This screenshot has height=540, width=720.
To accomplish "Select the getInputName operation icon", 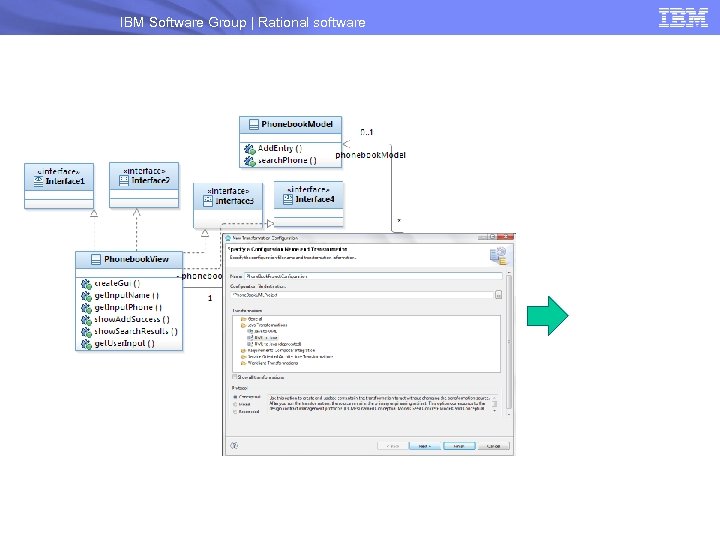I will pos(86,296).
